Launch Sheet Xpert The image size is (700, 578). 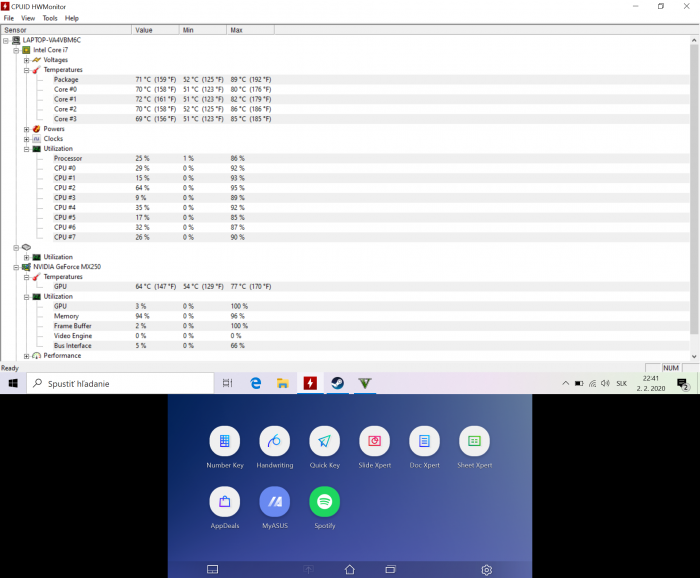pyautogui.click(x=474, y=441)
